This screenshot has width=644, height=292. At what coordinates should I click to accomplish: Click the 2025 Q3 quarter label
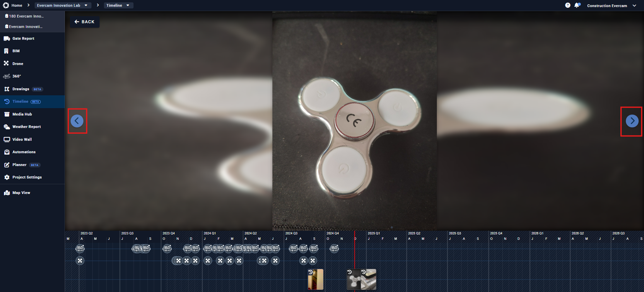[x=455, y=233]
